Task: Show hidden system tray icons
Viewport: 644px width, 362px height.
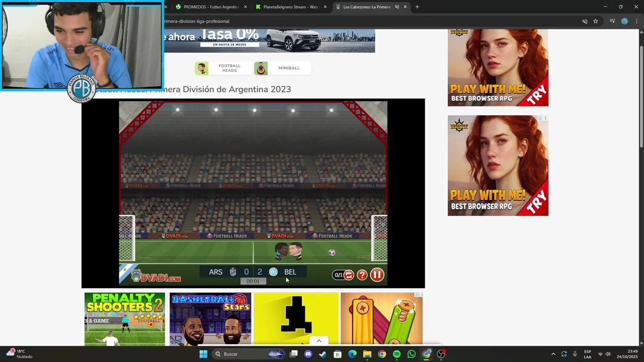Action: click(553, 354)
